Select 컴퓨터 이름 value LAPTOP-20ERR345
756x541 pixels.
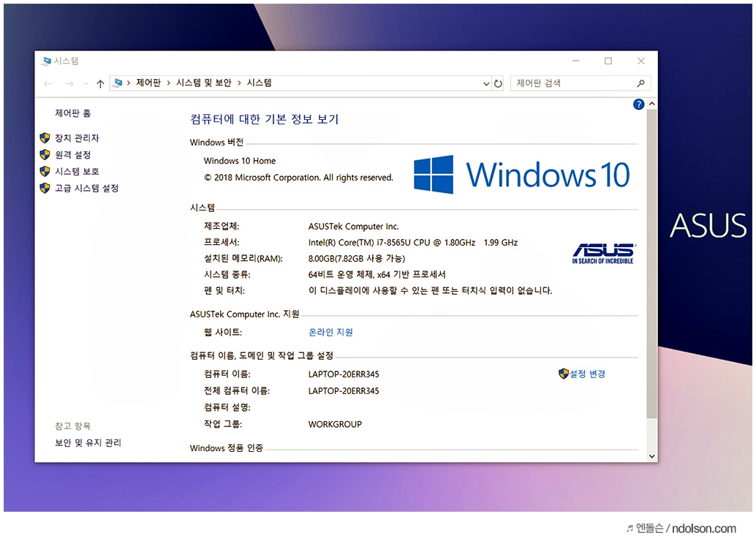[x=344, y=374]
